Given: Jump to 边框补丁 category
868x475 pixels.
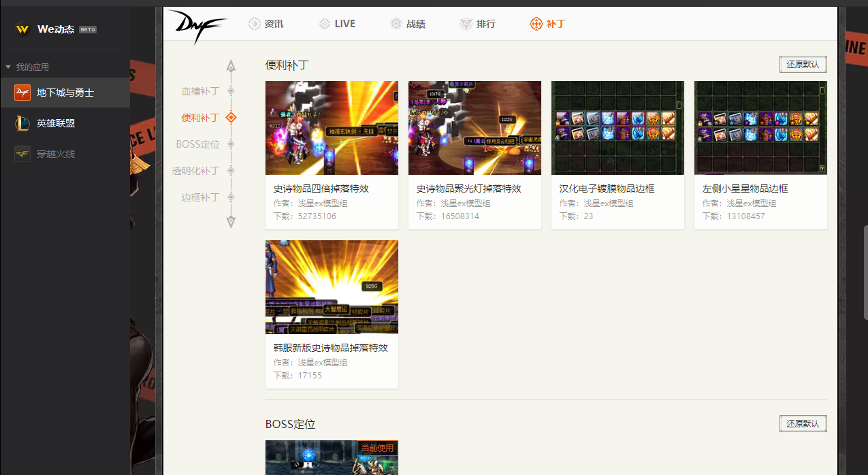Looking at the screenshot, I should pyautogui.click(x=200, y=197).
